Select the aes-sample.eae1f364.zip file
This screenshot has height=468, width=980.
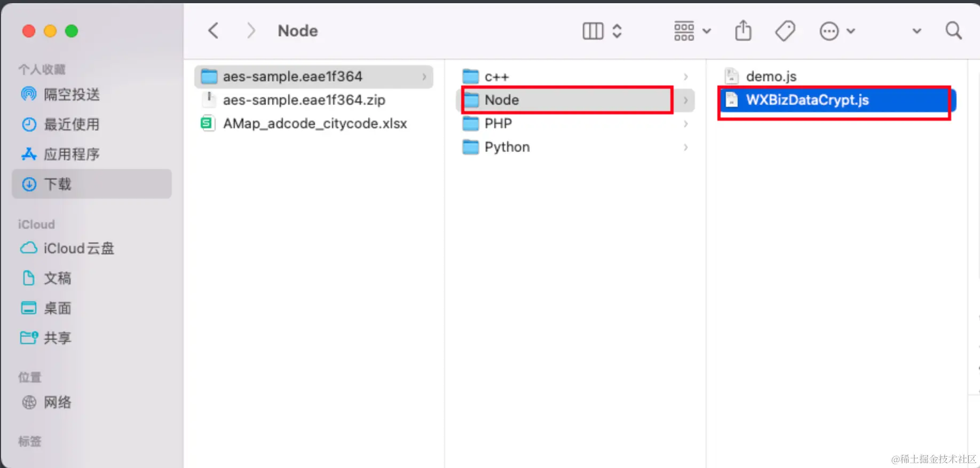pos(304,100)
